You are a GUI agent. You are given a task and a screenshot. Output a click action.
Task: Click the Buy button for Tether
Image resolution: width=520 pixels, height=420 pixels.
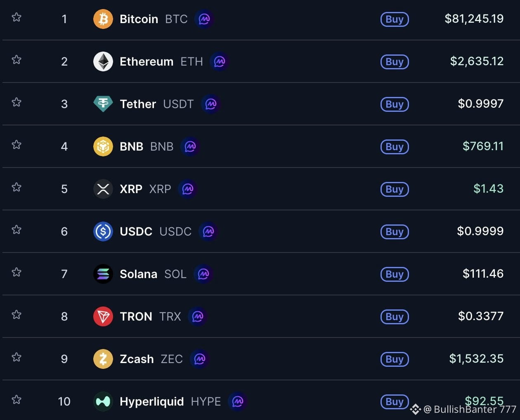tap(395, 104)
